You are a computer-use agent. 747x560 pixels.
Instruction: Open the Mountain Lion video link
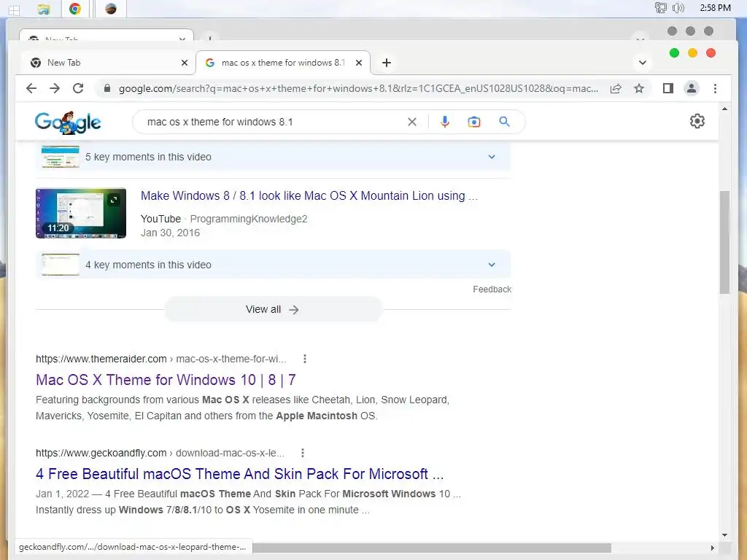click(x=309, y=195)
